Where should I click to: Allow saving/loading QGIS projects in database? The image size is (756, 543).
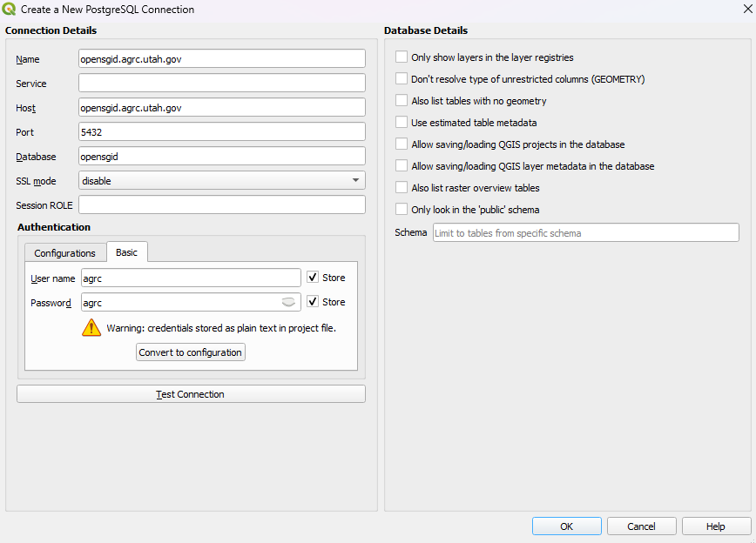402,144
